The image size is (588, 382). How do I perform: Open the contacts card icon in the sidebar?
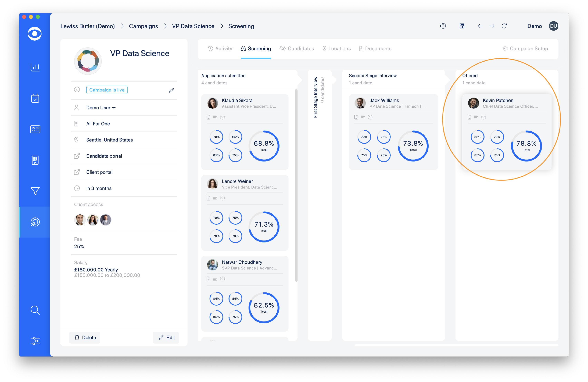pos(35,129)
